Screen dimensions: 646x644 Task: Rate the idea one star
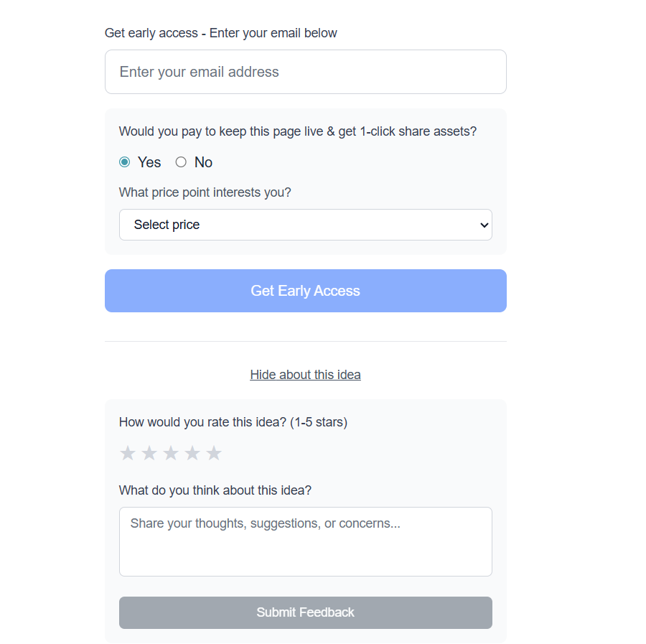[128, 453]
